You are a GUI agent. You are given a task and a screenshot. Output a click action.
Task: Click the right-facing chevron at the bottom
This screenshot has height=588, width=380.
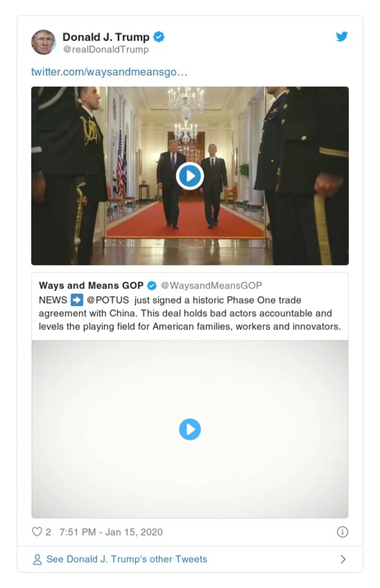coord(343,559)
